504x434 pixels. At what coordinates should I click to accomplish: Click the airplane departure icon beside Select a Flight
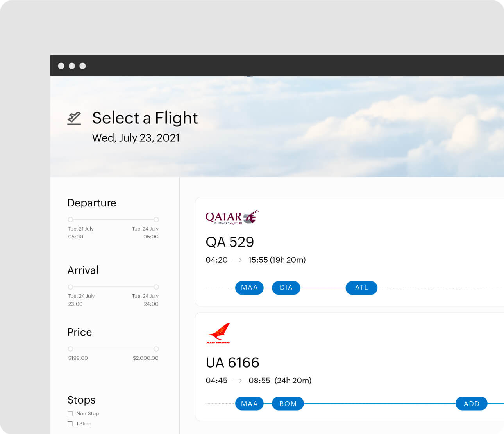74,118
